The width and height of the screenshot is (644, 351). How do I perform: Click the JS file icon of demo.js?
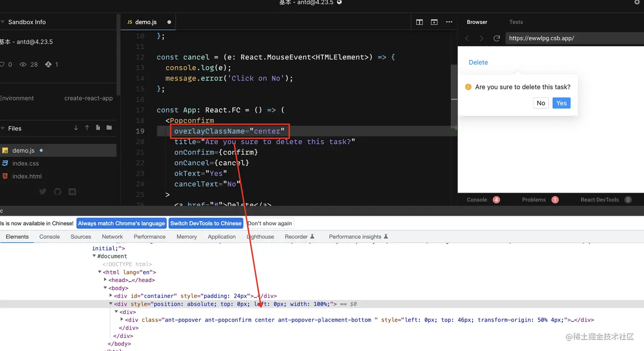click(5, 151)
